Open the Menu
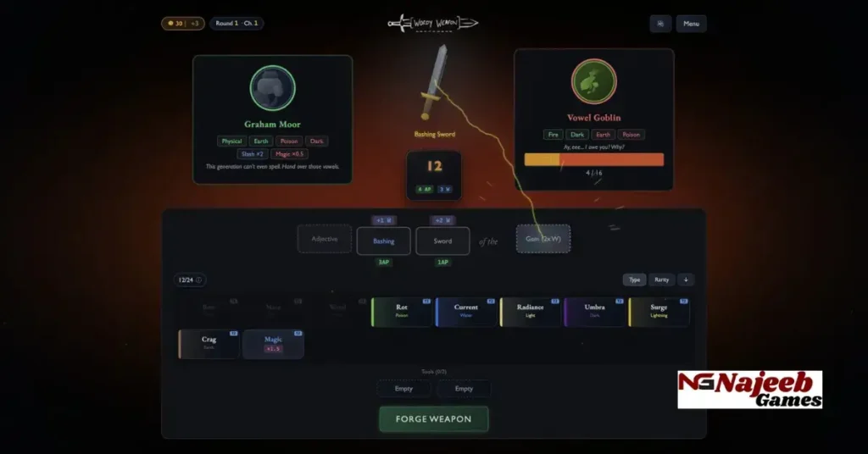This screenshot has height=454, width=868. [x=691, y=24]
